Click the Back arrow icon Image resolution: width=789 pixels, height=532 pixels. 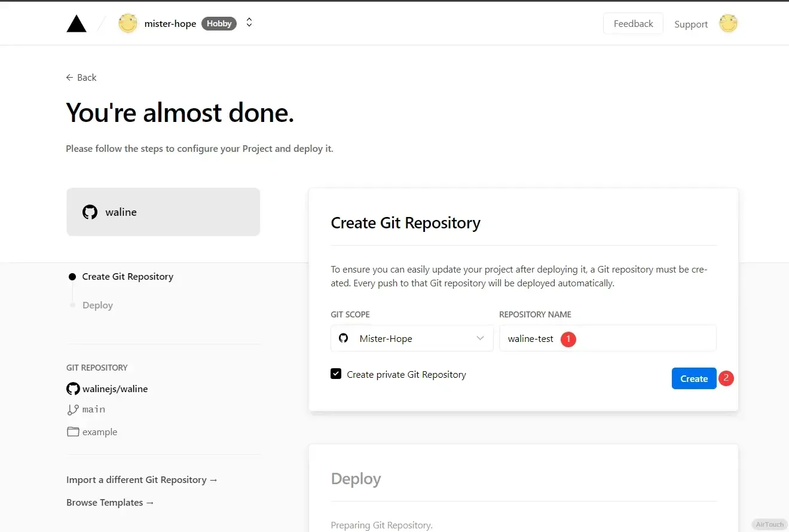click(x=70, y=78)
